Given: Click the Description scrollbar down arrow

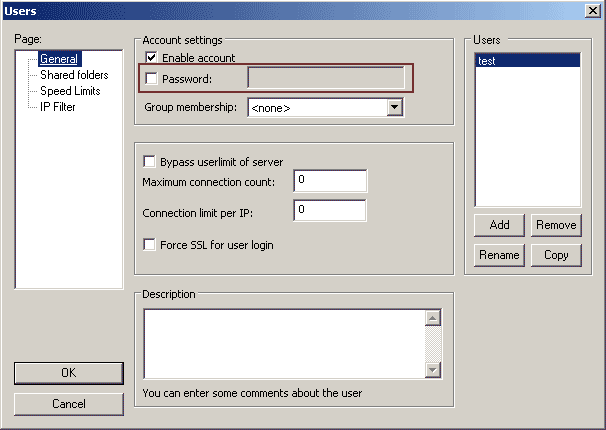Looking at the screenshot, I should (433, 370).
